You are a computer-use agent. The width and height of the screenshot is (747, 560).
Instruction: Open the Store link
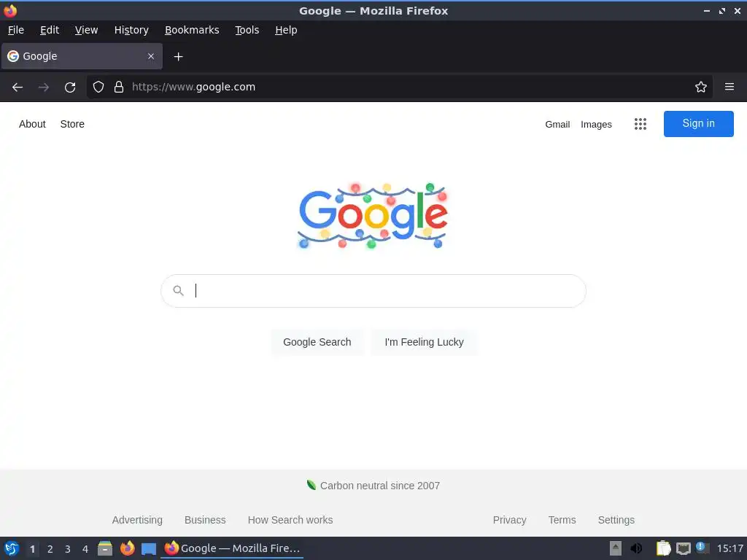click(x=72, y=124)
